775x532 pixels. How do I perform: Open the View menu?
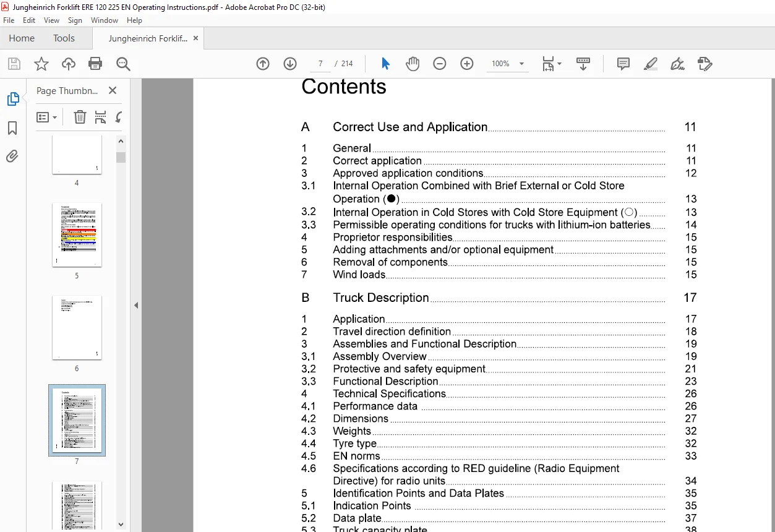click(52, 20)
